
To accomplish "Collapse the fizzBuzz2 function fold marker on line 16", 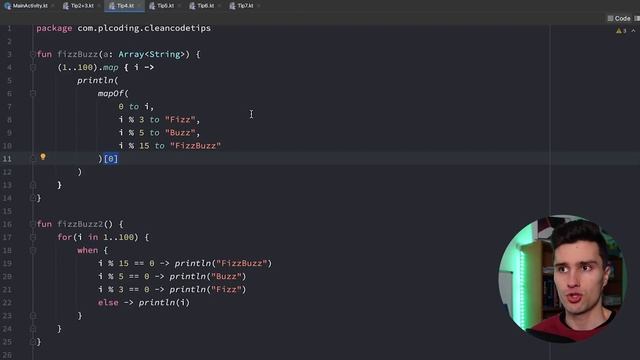I will point(33,224).
